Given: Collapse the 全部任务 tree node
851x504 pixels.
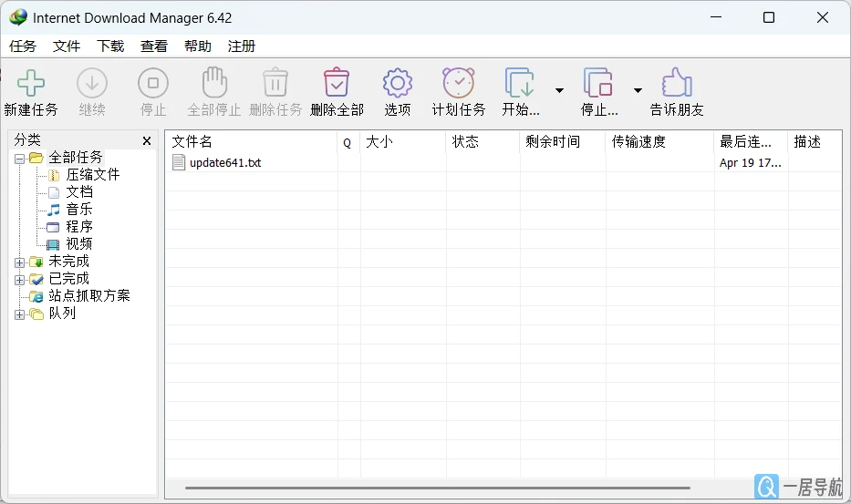Looking at the screenshot, I should [19, 159].
